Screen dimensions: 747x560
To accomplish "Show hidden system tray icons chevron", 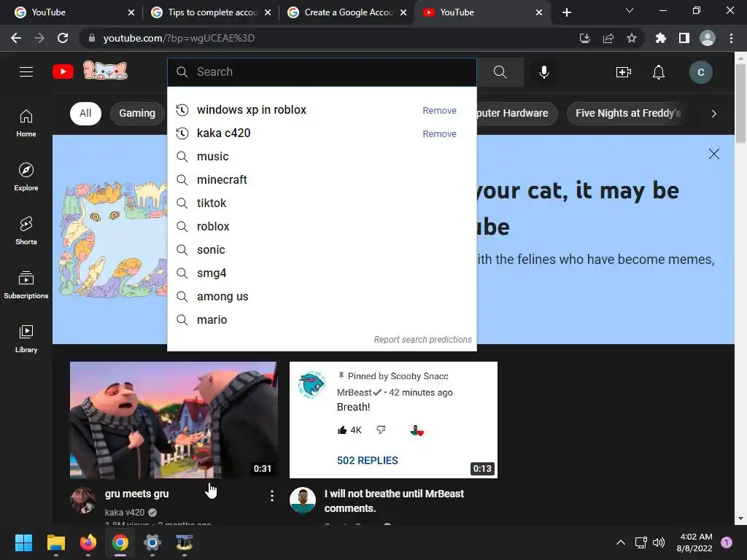I will click(x=621, y=542).
